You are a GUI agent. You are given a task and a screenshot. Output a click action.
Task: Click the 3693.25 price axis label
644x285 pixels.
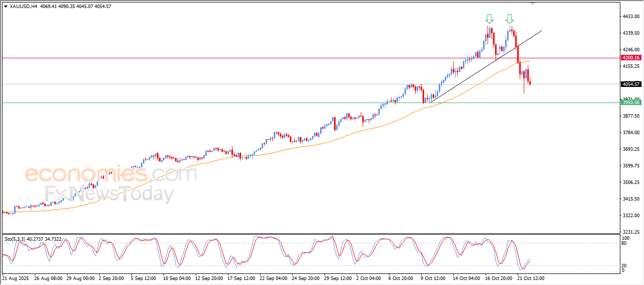tap(631, 149)
